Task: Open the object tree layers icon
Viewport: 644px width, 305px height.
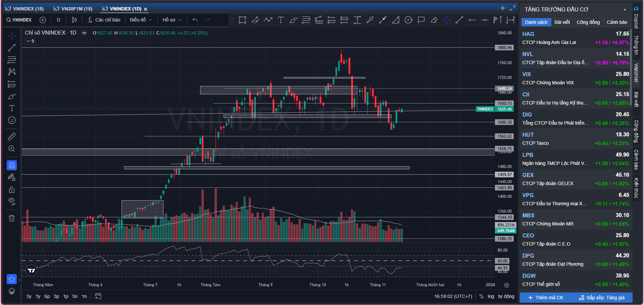Action: pos(12,291)
